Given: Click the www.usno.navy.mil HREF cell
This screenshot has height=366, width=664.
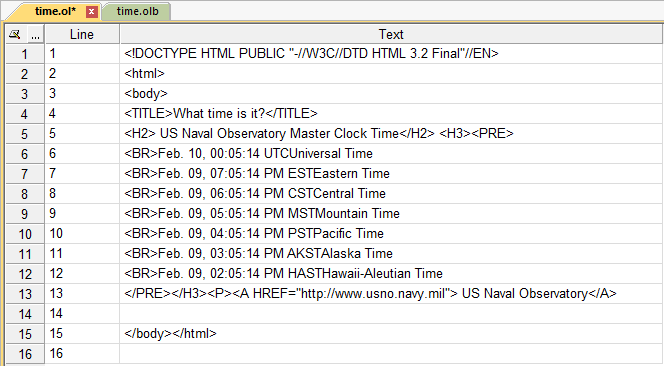Looking at the screenshot, I should (x=391, y=294).
